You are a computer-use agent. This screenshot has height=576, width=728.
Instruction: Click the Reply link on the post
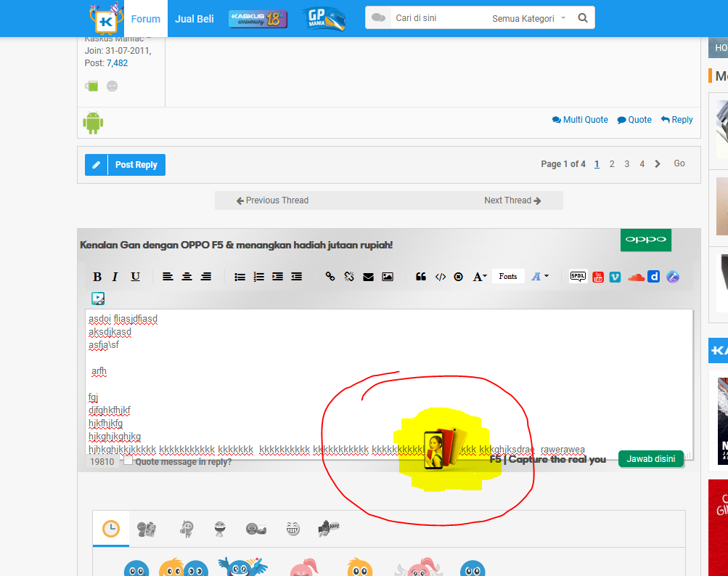coord(677,120)
